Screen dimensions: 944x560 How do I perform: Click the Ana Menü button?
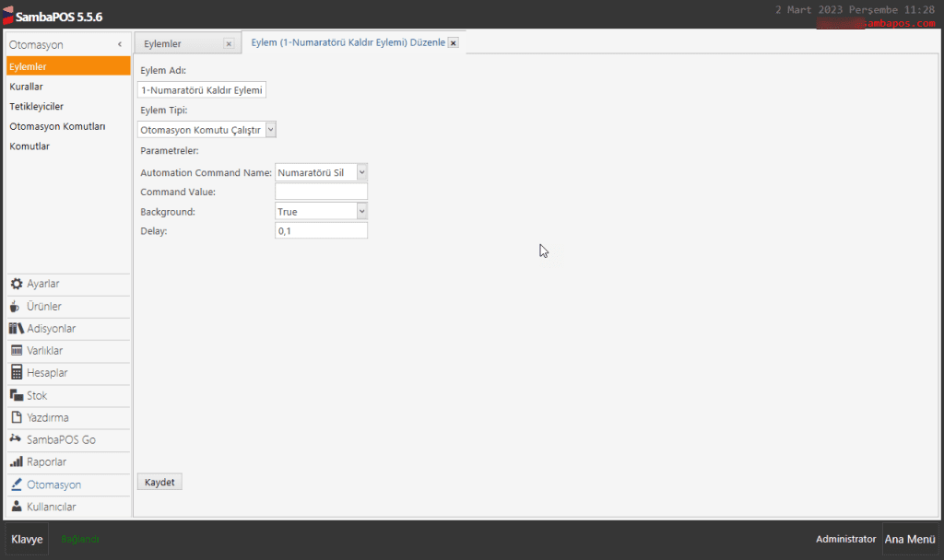(909, 539)
